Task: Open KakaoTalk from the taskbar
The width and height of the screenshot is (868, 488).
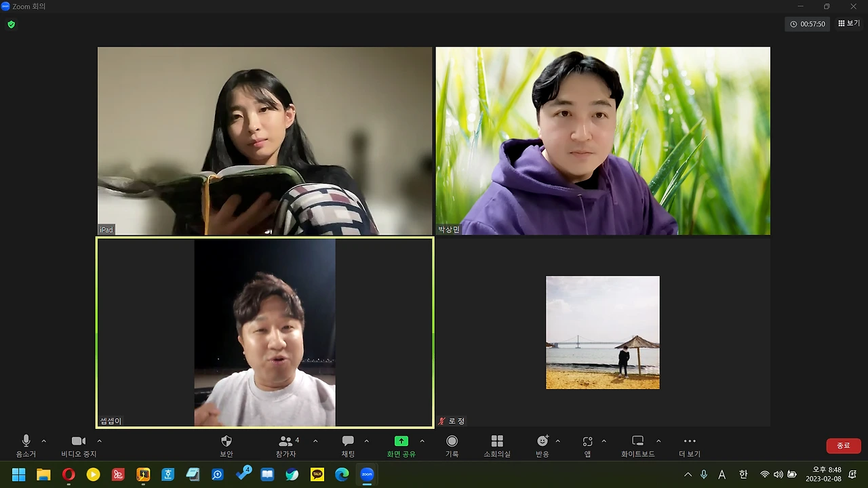Action: click(x=317, y=474)
